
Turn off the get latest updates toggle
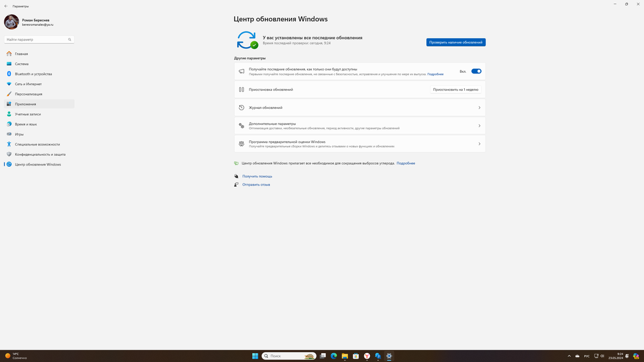pyautogui.click(x=476, y=71)
